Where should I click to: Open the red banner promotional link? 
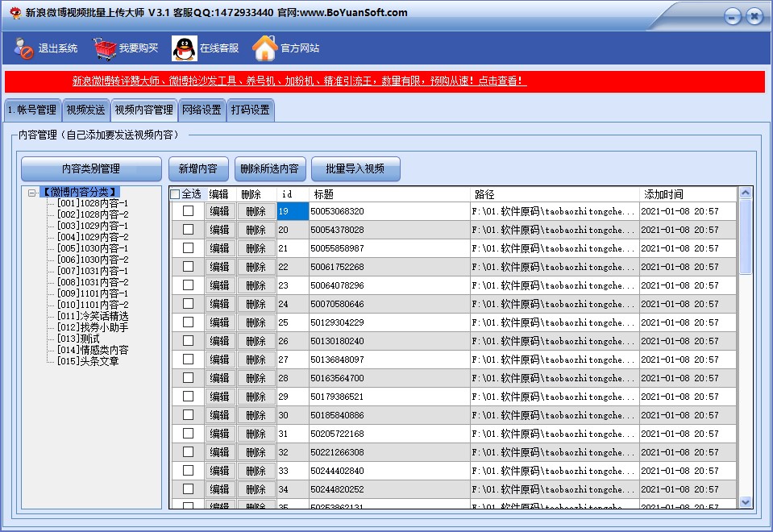coord(299,81)
